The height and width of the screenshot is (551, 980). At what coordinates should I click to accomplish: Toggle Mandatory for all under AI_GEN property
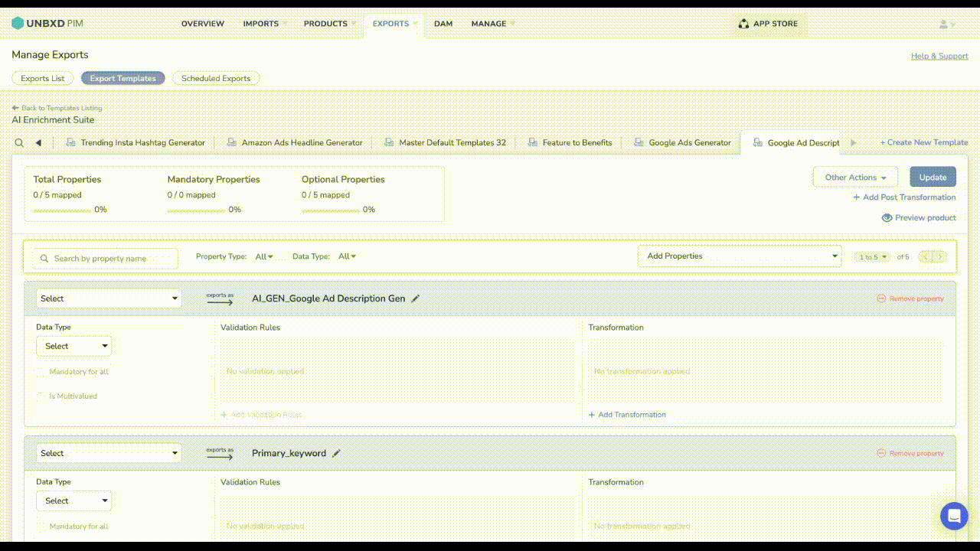41,372
